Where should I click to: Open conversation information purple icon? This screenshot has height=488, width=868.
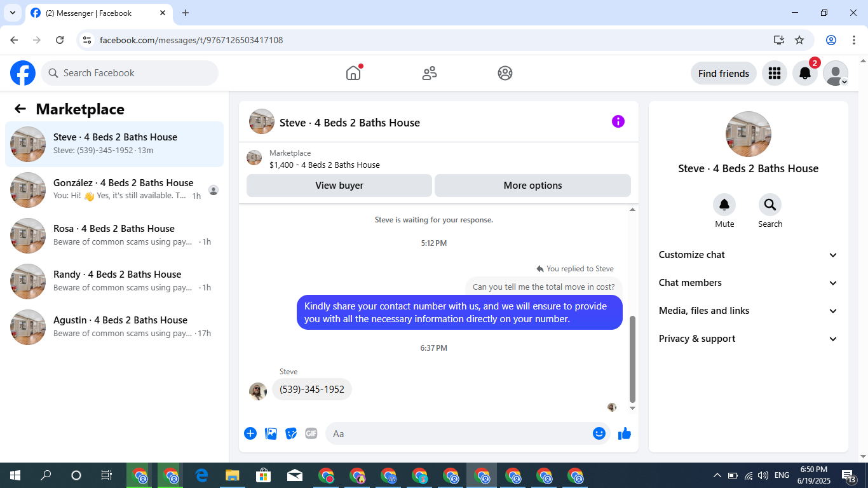618,121
